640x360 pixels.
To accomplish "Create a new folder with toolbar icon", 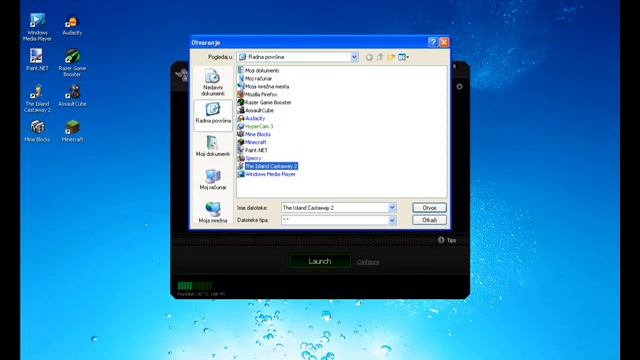I will [x=391, y=57].
